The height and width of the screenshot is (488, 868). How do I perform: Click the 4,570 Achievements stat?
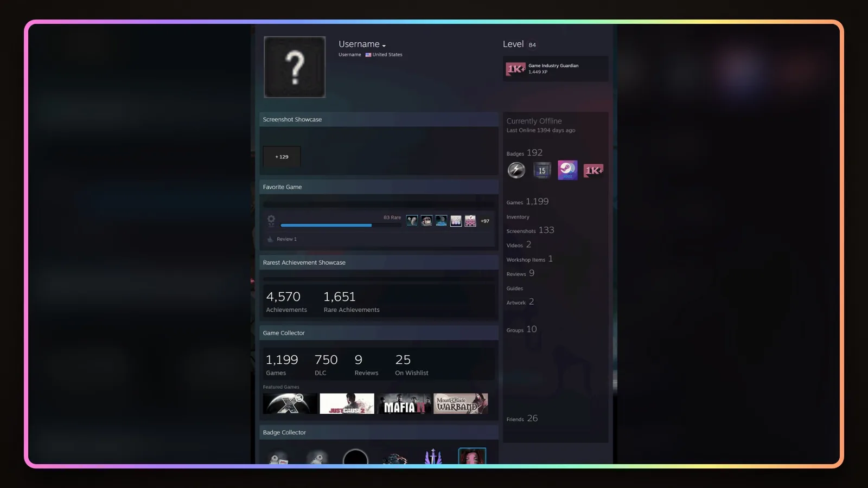pyautogui.click(x=286, y=301)
